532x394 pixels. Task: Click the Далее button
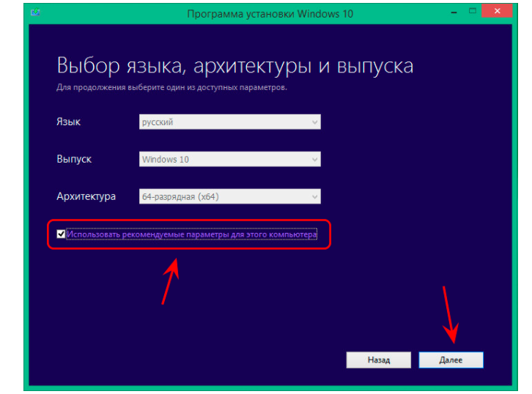pos(451,360)
